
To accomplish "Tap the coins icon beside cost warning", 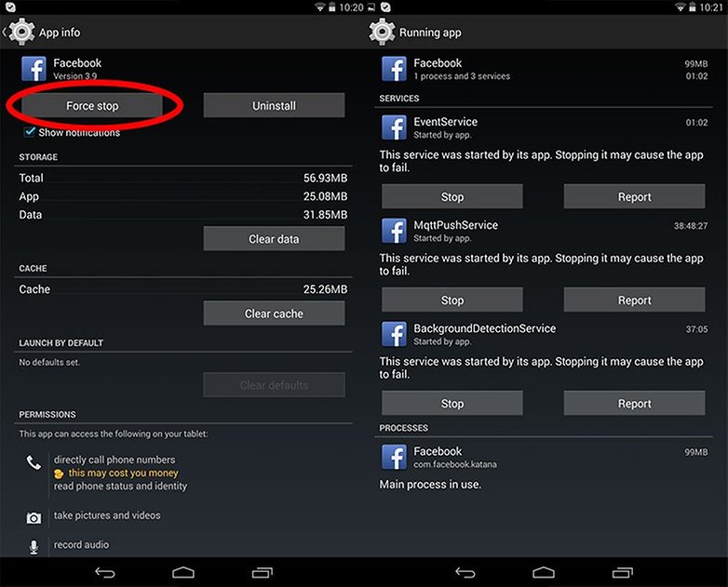I will 59,474.
